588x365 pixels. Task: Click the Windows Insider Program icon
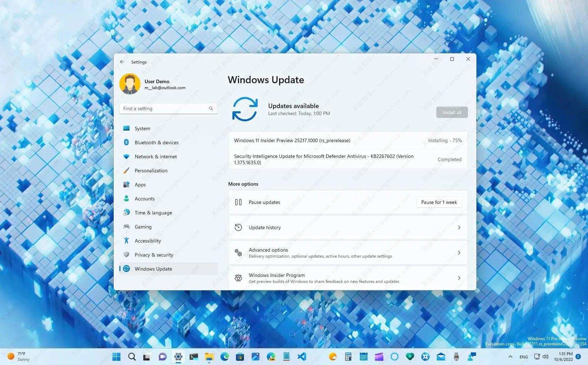238,278
